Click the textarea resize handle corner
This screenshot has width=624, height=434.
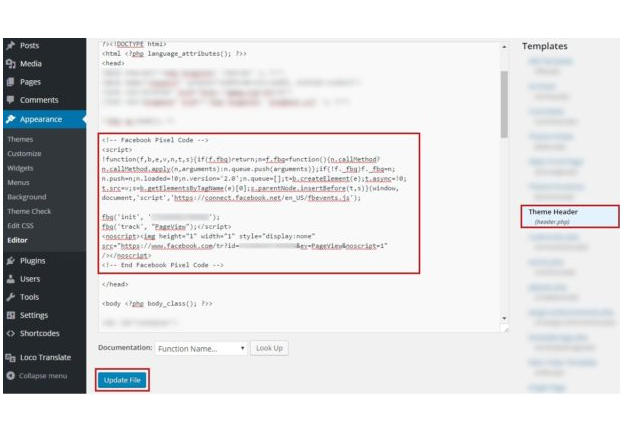[505, 329]
